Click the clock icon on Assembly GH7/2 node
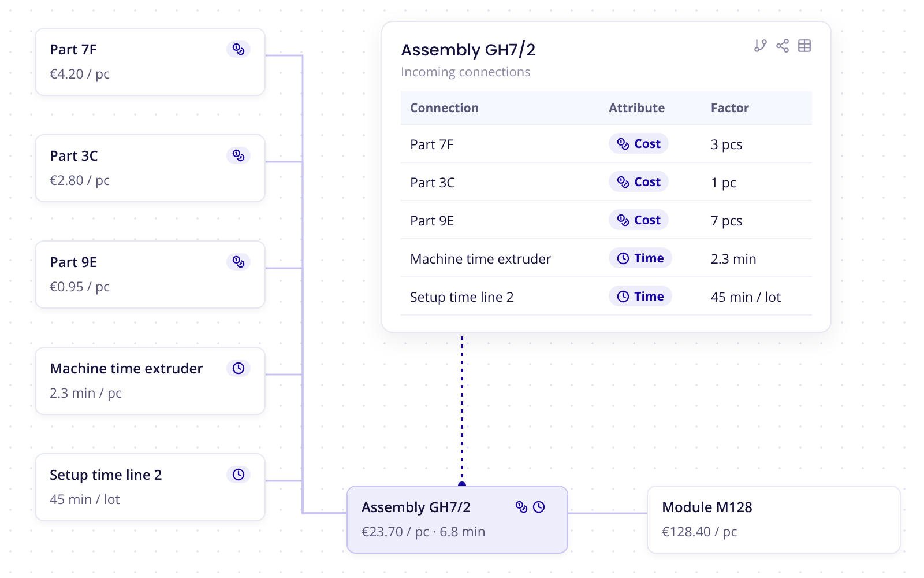924x578 pixels. pyautogui.click(x=539, y=507)
